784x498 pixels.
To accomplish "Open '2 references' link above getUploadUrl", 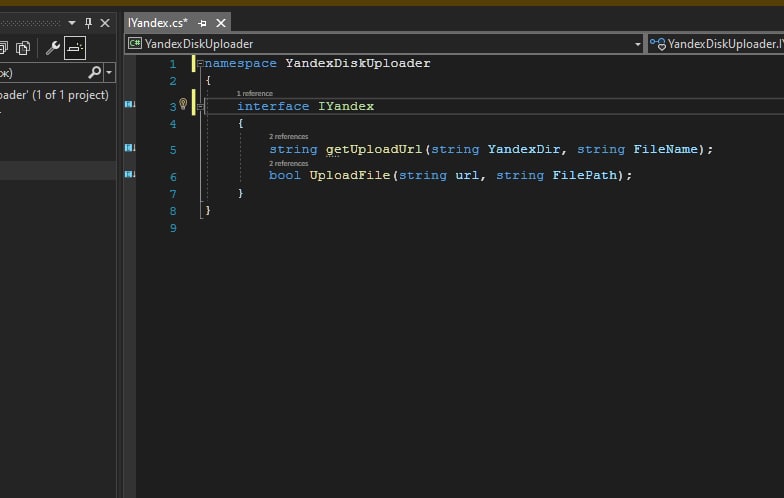I will [288, 136].
